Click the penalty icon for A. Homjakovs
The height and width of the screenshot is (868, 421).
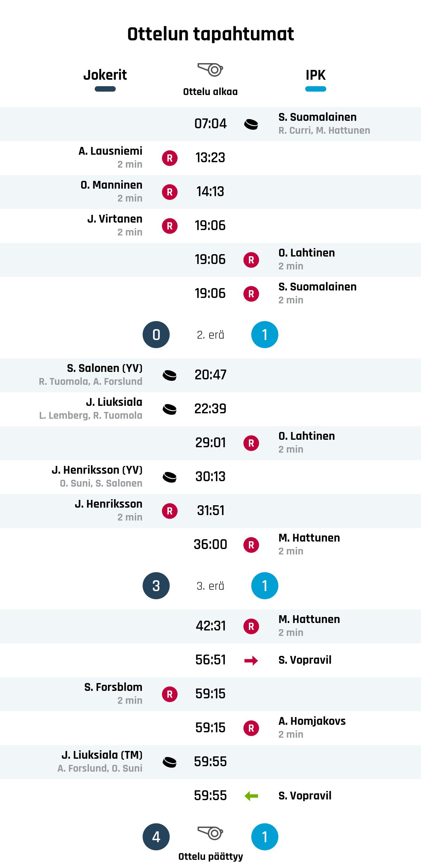click(x=251, y=728)
